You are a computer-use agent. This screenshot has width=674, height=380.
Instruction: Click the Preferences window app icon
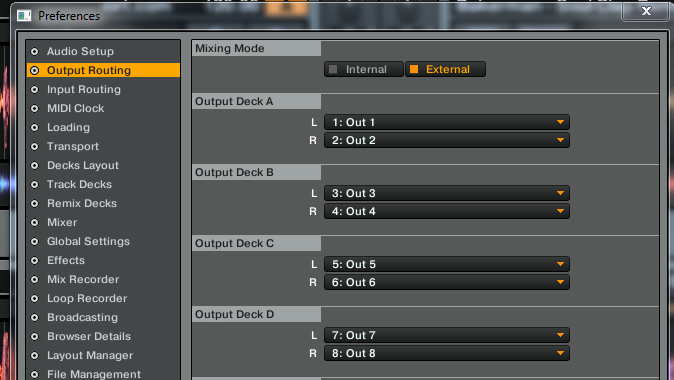24,16
